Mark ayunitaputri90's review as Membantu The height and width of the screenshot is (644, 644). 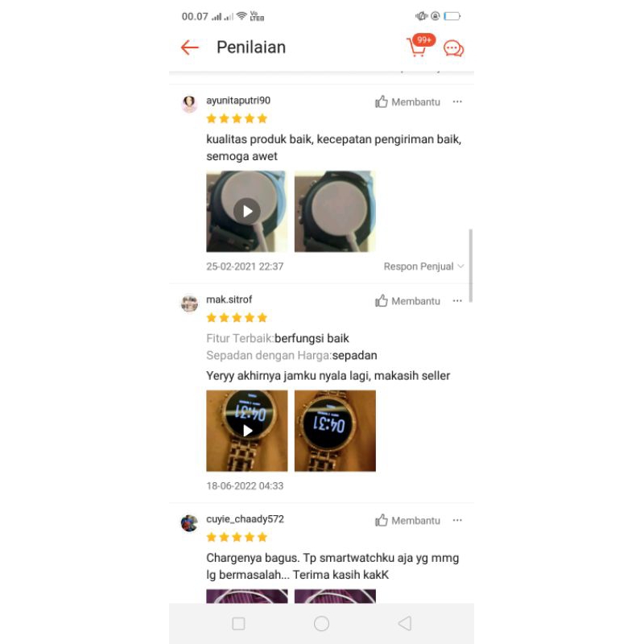pyautogui.click(x=407, y=102)
